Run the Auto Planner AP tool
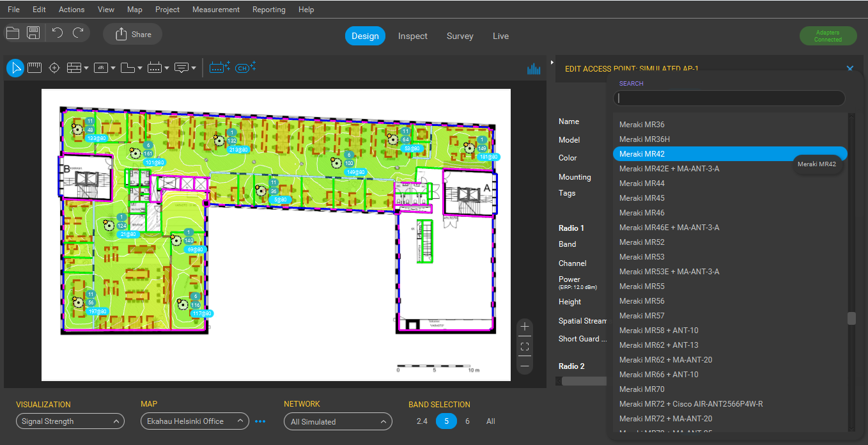868x445 pixels. pyautogui.click(x=220, y=66)
